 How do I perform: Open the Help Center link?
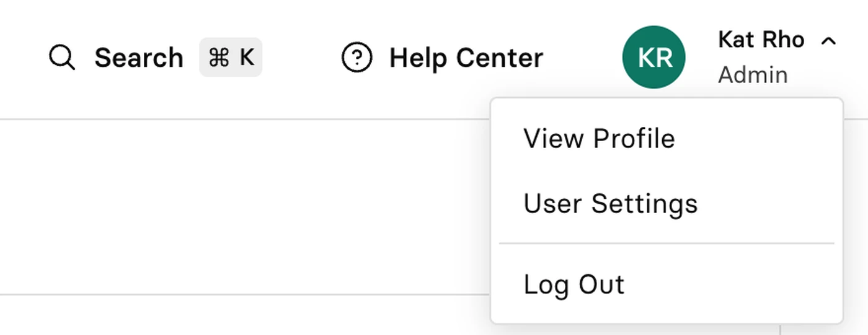443,58
